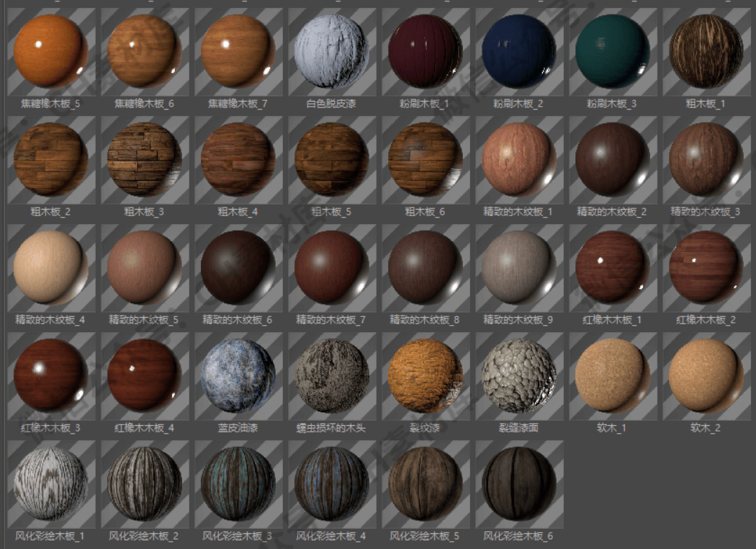Click the 软木_1 cork material sphere
756x549 pixels.
(x=612, y=375)
